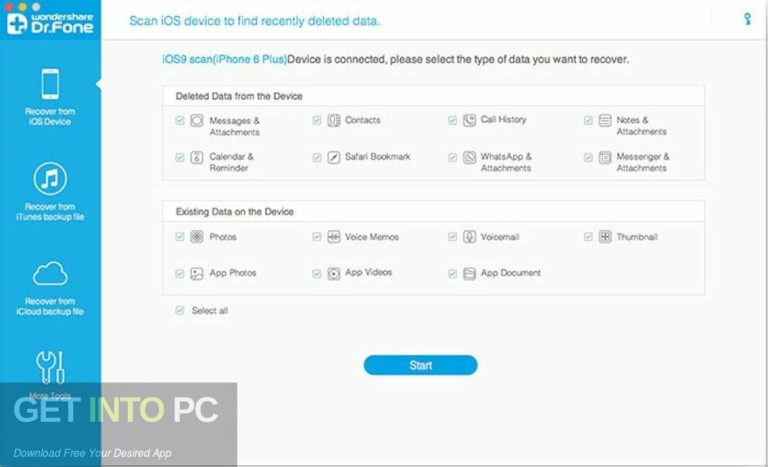Click the Wondershare Dr.Fone logo
The height and width of the screenshot is (467, 768).
click(x=50, y=22)
